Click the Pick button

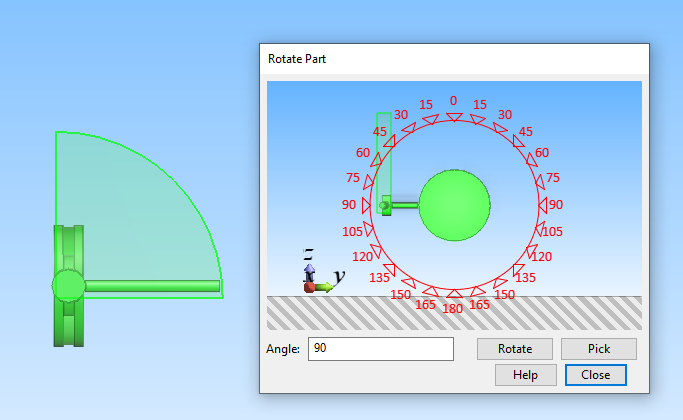(599, 349)
